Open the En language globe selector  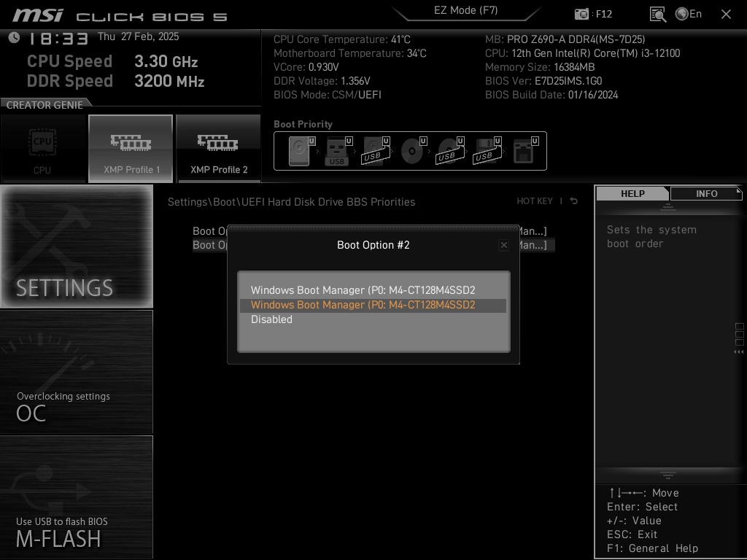pyautogui.click(x=689, y=14)
